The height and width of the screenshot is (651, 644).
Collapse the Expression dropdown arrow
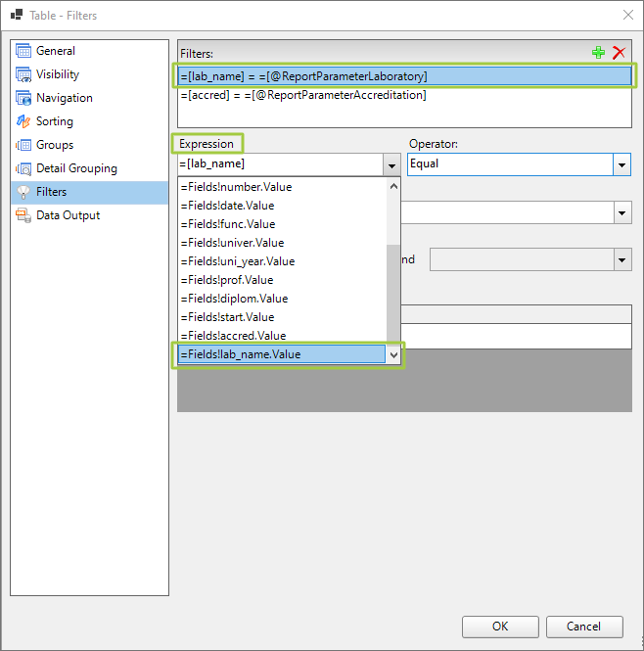(391, 164)
